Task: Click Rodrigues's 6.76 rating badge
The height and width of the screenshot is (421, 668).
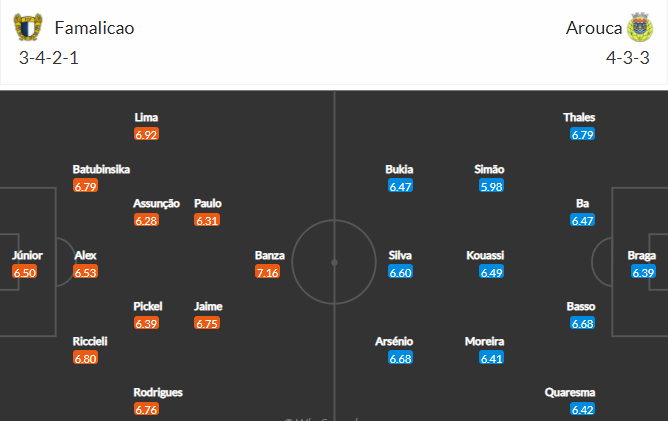Action: (146, 409)
